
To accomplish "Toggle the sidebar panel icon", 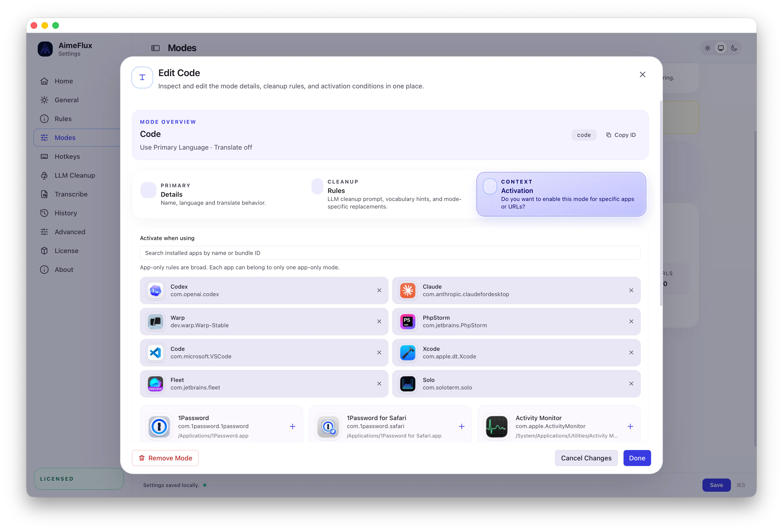I will point(155,48).
